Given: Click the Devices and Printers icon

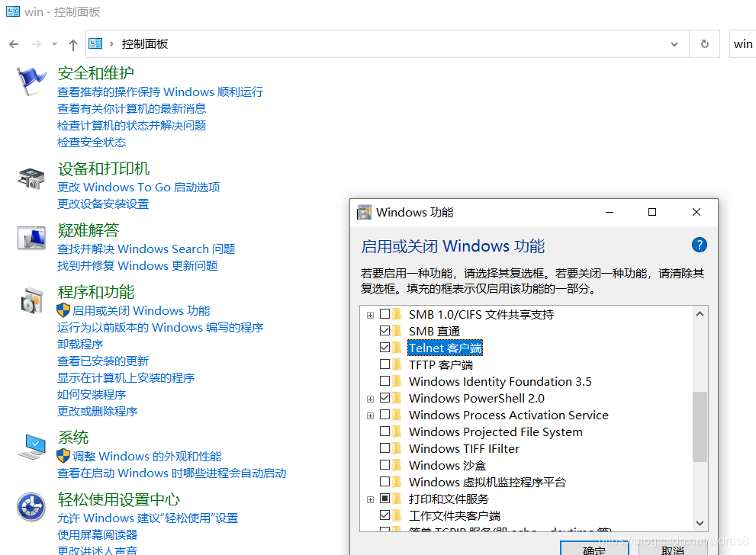Looking at the screenshot, I should 31,178.
